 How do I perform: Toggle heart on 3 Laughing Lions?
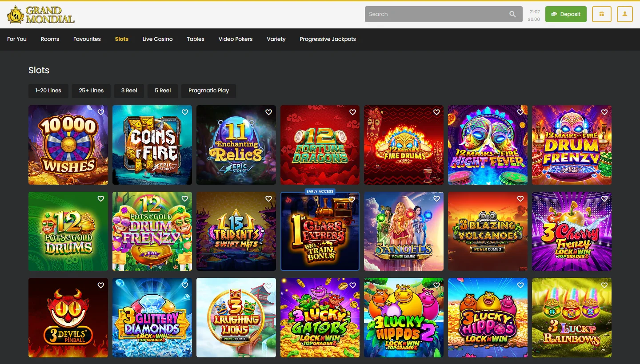click(268, 285)
